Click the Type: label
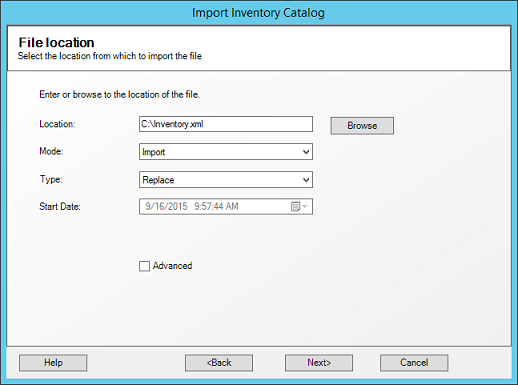This screenshot has height=385, width=518. (x=51, y=179)
